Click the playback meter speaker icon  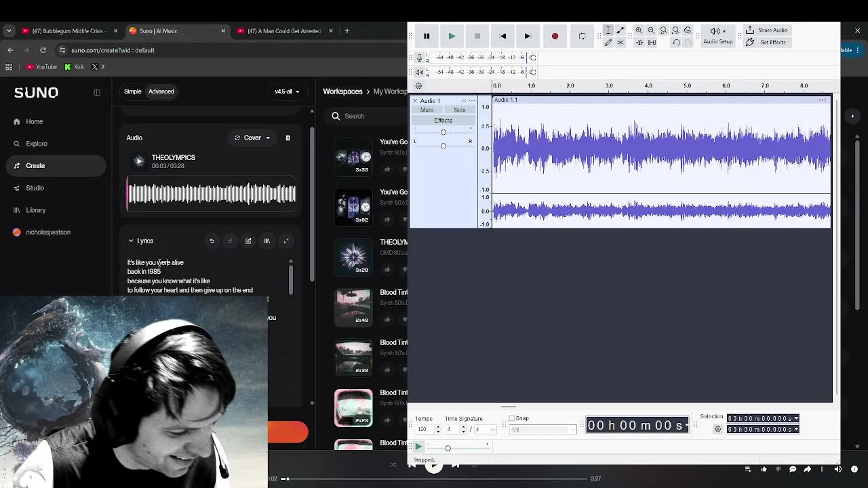coord(420,72)
